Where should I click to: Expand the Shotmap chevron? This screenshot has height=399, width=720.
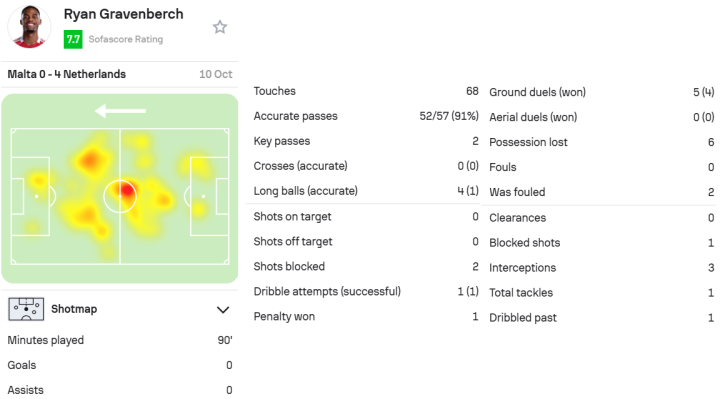[223, 310]
